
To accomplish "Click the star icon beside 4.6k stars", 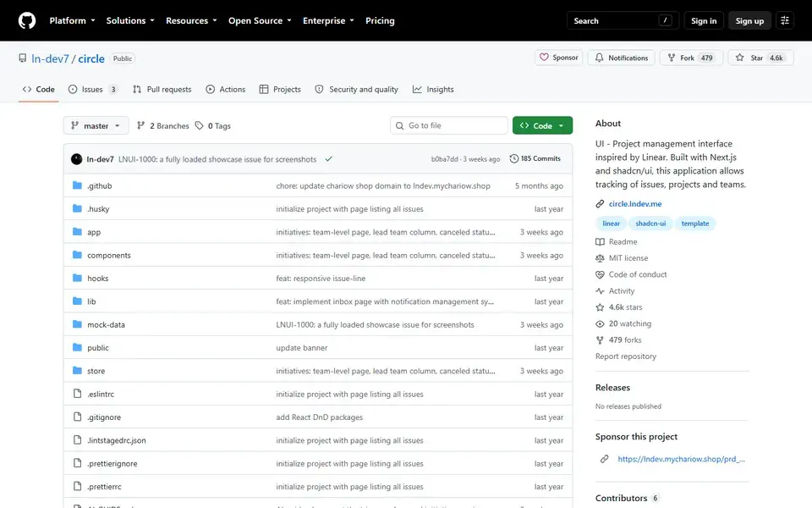I will pos(600,307).
